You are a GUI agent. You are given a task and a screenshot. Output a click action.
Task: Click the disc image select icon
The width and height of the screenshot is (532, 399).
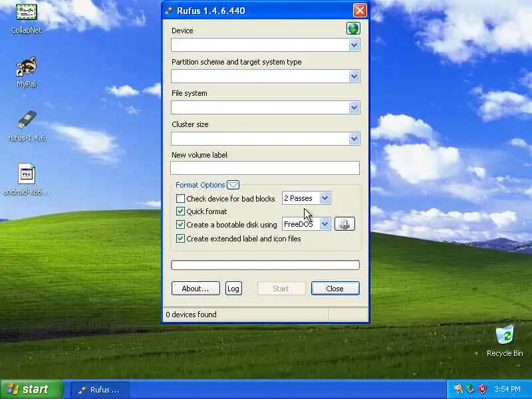click(x=344, y=224)
